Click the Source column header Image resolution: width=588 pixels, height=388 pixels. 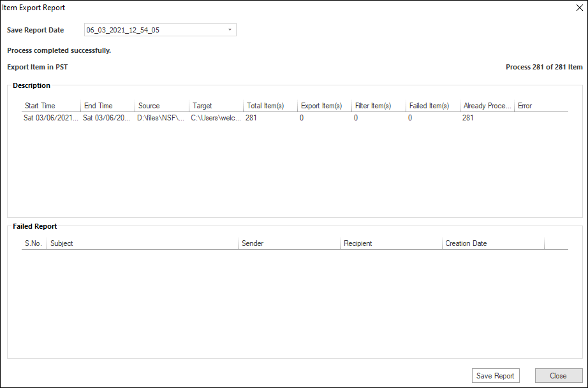point(162,106)
